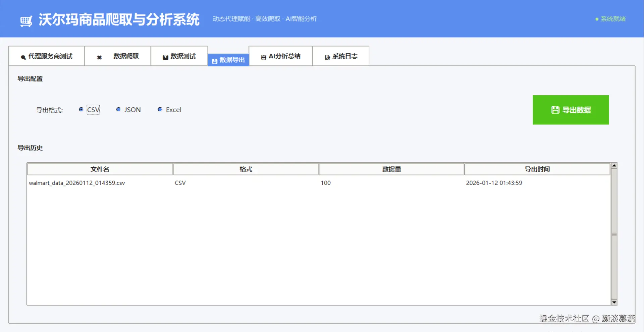
Task: Switch to the 数据爬取 tab
Action: tap(117, 56)
